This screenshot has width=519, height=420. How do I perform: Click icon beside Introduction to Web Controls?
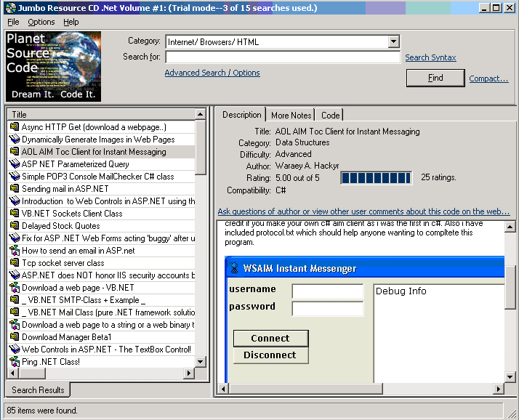[x=15, y=201]
